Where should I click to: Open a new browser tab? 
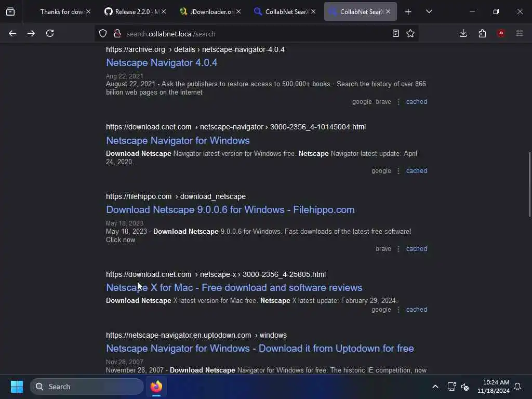tap(408, 11)
